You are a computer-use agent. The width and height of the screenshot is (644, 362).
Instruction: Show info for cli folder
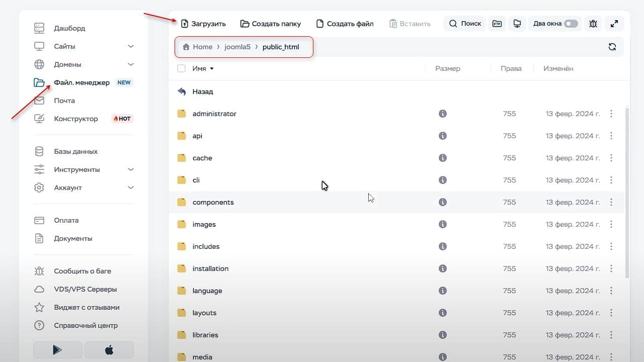click(x=443, y=180)
